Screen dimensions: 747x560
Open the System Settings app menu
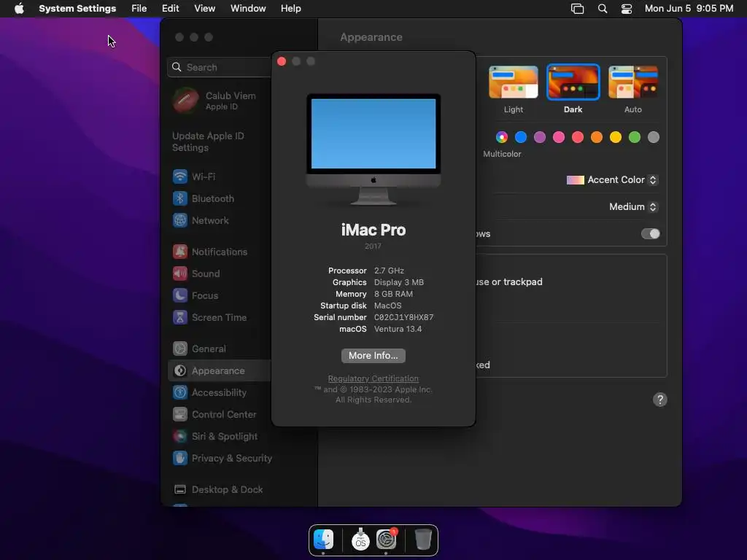point(77,9)
